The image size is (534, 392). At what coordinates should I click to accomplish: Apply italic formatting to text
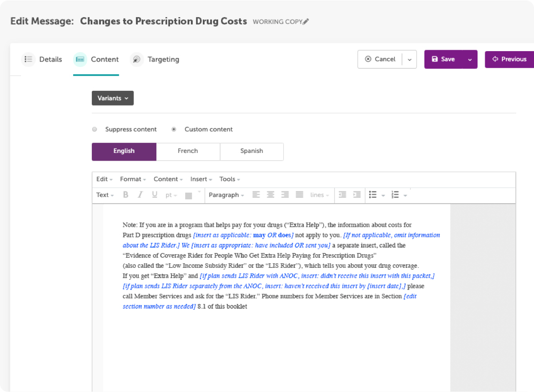click(x=140, y=195)
